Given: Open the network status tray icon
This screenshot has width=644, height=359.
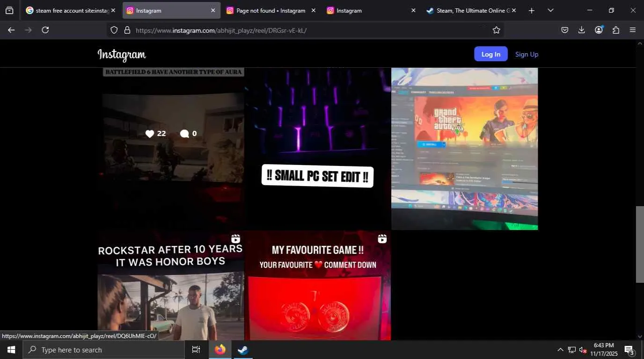Looking at the screenshot, I should [572, 350].
